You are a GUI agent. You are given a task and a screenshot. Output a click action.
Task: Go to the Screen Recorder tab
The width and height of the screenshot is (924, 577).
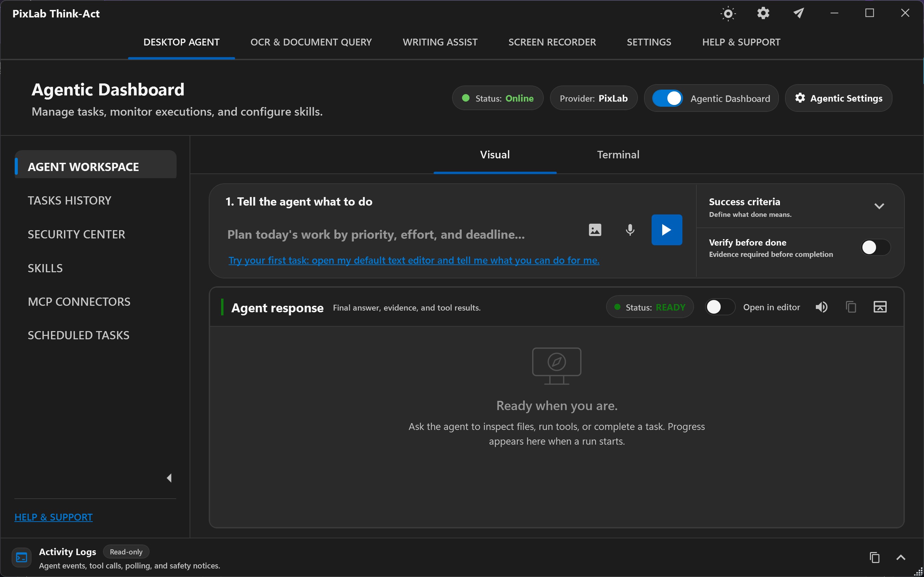[552, 42]
